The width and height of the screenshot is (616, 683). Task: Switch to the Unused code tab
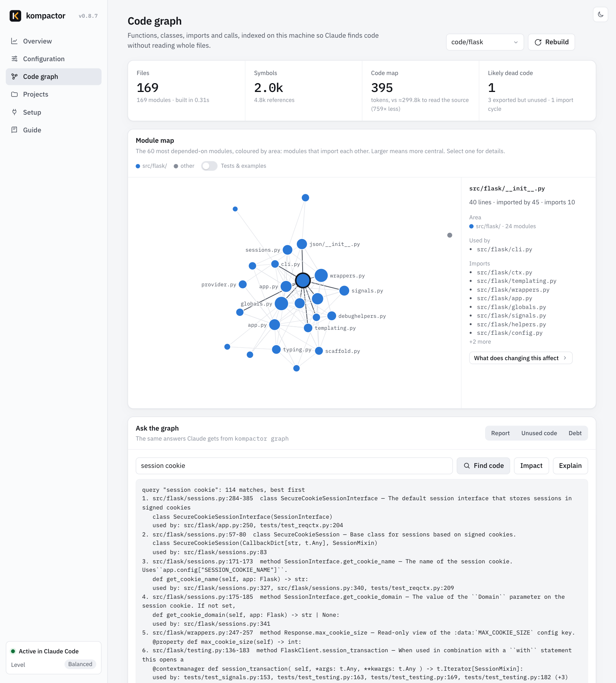(x=539, y=433)
